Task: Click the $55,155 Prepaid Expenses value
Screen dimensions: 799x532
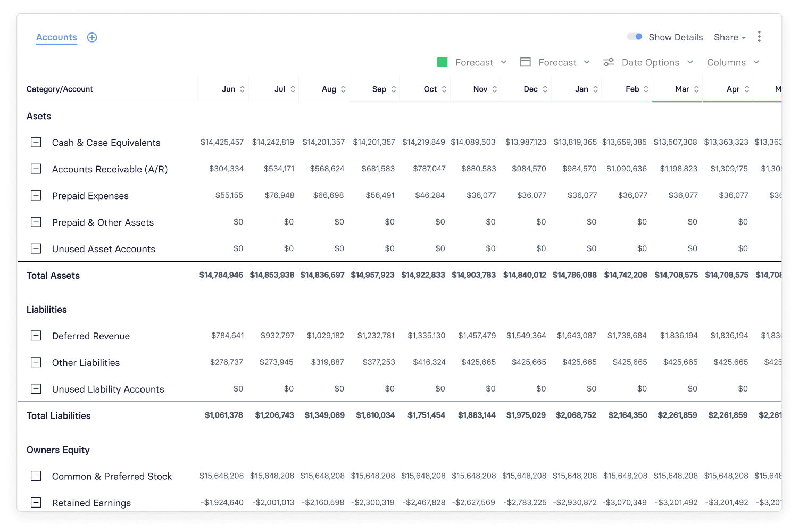Action: [229, 195]
